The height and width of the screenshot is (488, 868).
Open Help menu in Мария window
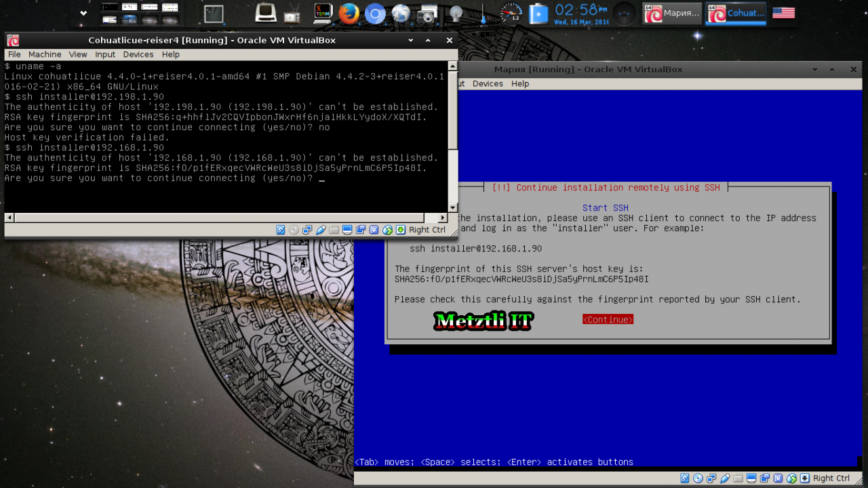520,83
